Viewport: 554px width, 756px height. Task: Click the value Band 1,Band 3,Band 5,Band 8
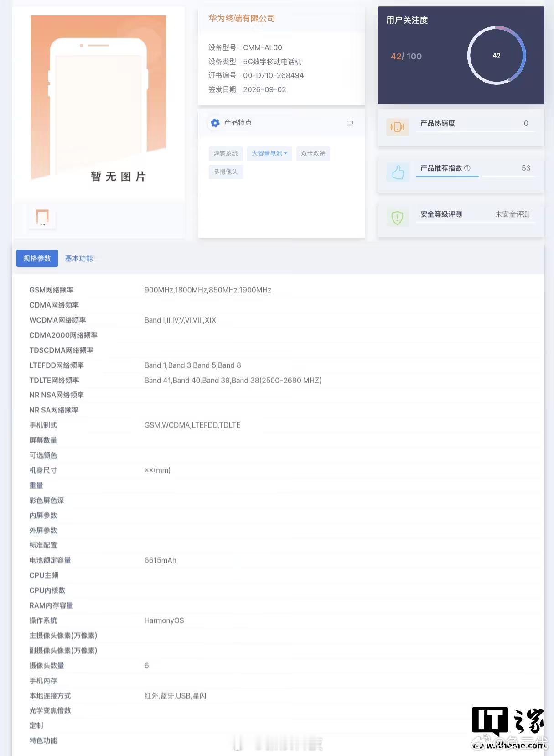pos(192,365)
